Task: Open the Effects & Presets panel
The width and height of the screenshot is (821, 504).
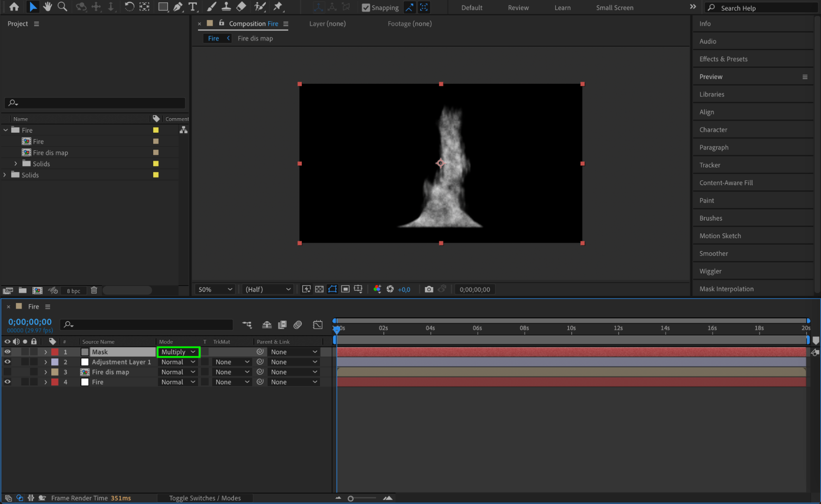Action: coord(723,59)
